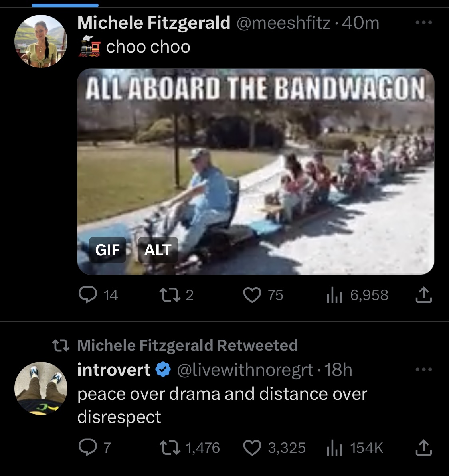Like introvert's peace over drama tweet
The height and width of the screenshot is (476, 449).
tap(275, 448)
